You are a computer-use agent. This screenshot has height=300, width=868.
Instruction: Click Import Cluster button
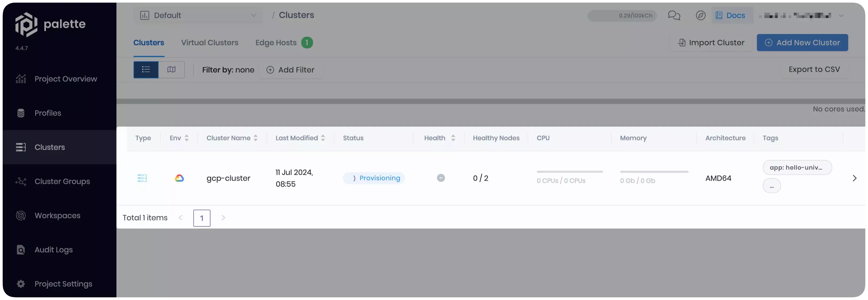[711, 43]
